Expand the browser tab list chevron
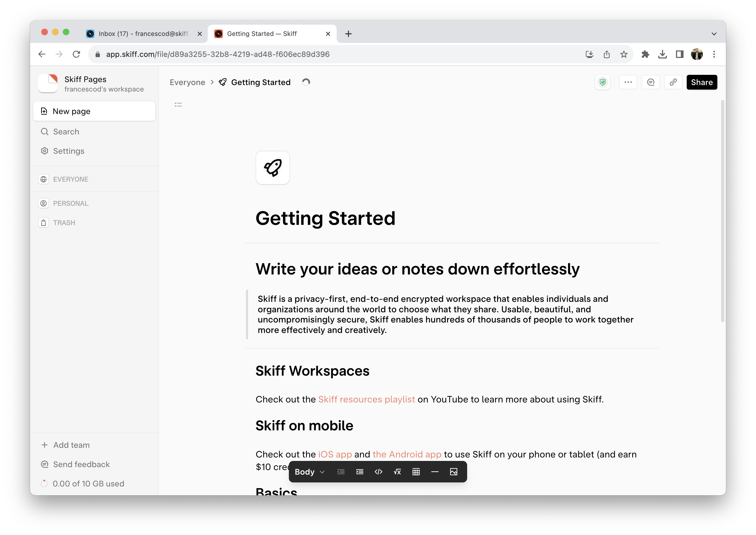The width and height of the screenshot is (756, 535). coord(714,33)
